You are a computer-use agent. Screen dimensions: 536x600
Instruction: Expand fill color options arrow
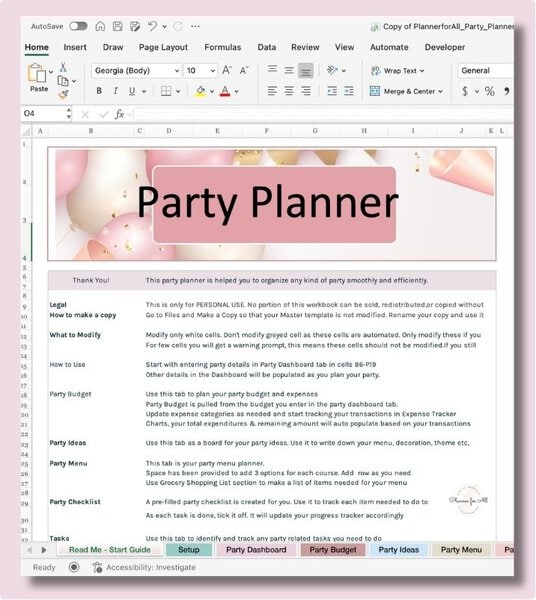pyautogui.click(x=212, y=91)
